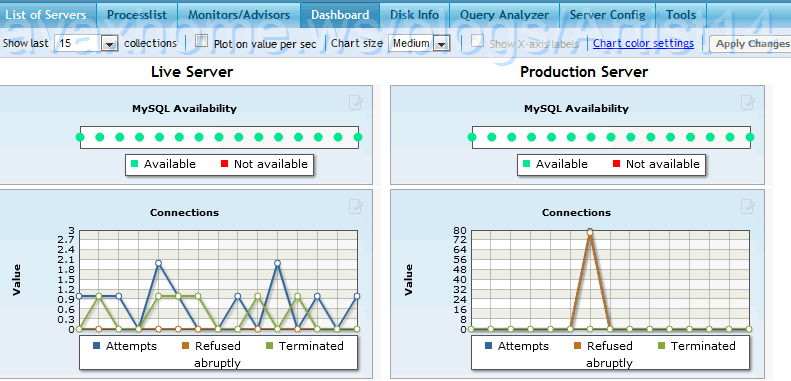Switch to the Query Analyzer tab

point(504,15)
